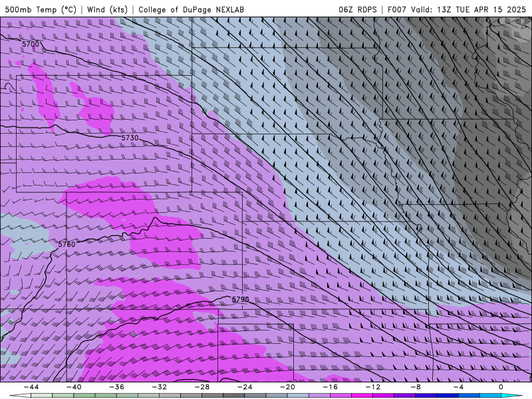This screenshot has width=532, height=399.
Task: Select the '500mb Temp (°C)' title text
Action: (x=41, y=9)
